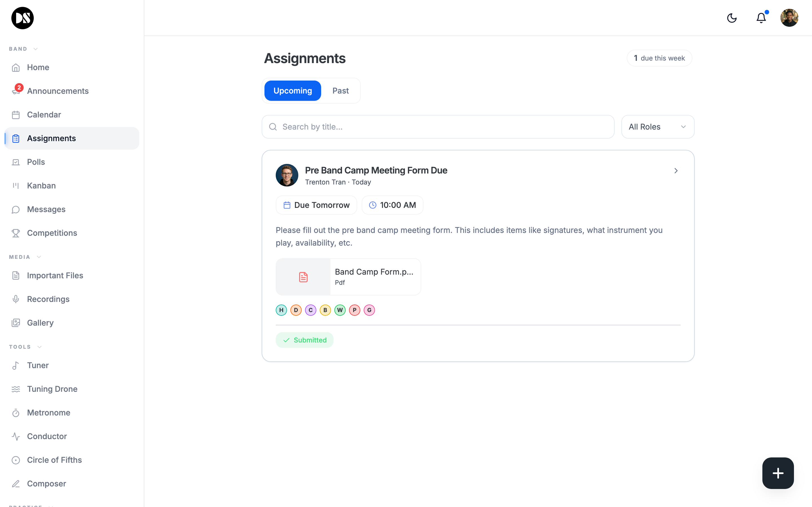Image resolution: width=812 pixels, height=507 pixels.
Task: Open the Messages section
Action: click(x=46, y=209)
